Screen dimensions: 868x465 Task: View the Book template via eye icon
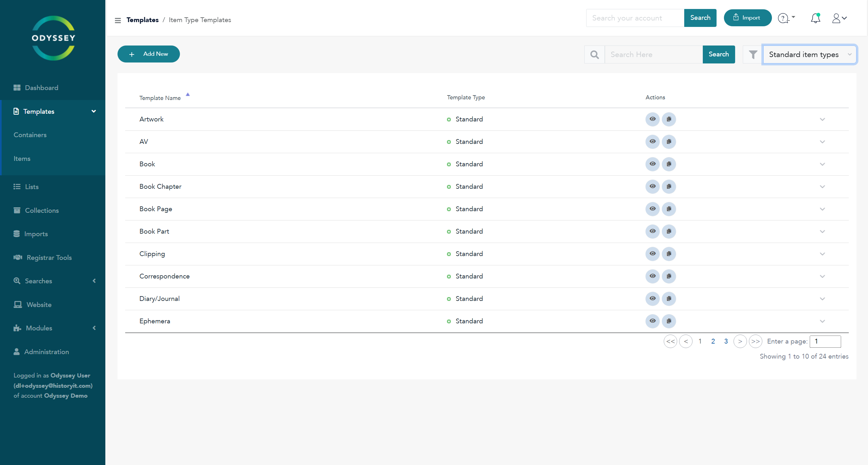652,164
